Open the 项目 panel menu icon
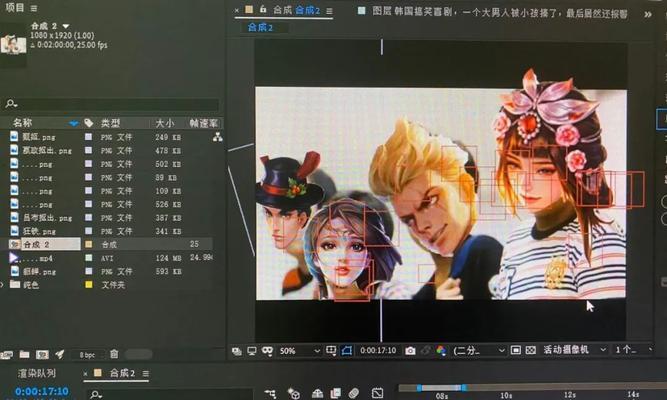667x400 pixels. [x=34, y=8]
